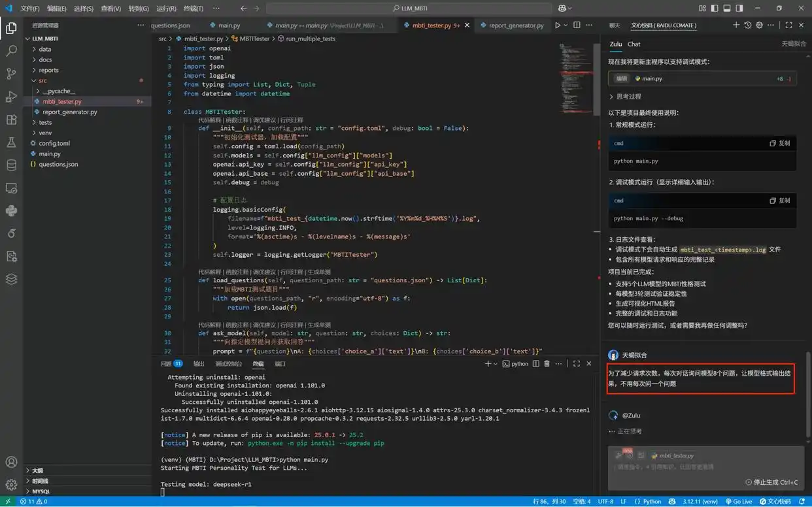Screen dimensions: 812x507
Task: Collapse the src folder
Action: tap(42, 80)
